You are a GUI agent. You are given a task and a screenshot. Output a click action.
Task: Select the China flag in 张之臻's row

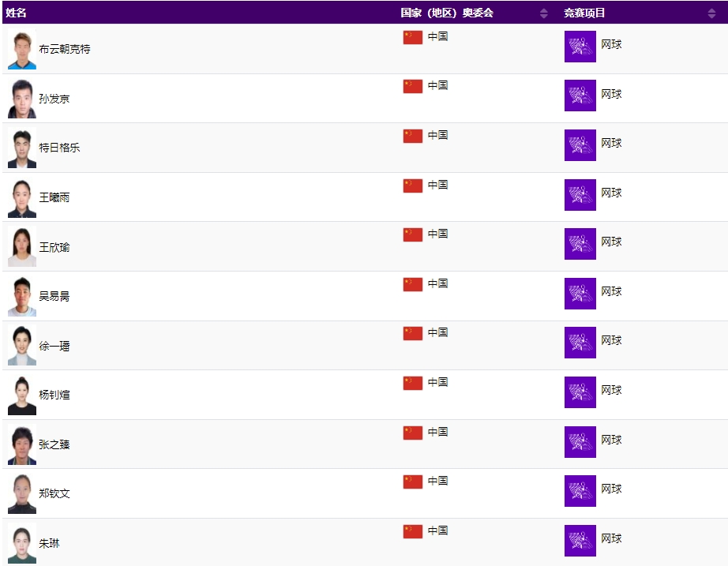412,433
